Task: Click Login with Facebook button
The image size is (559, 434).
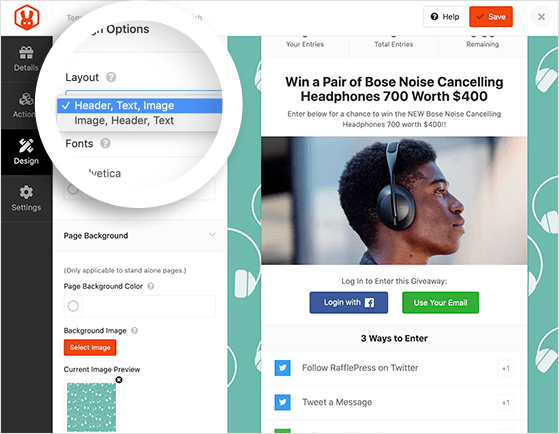Action: pyautogui.click(x=348, y=303)
